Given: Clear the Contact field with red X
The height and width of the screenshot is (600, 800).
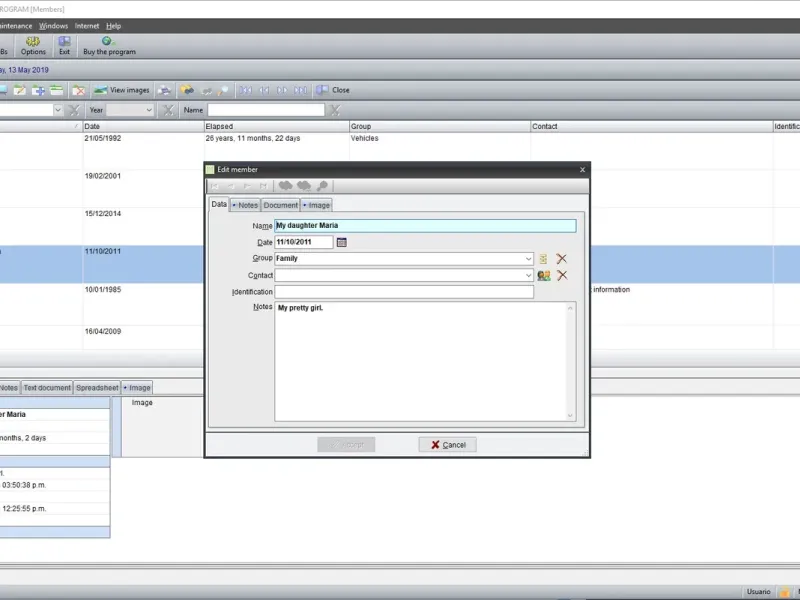Looking at the screenshot, I should (x=562, y=276).
